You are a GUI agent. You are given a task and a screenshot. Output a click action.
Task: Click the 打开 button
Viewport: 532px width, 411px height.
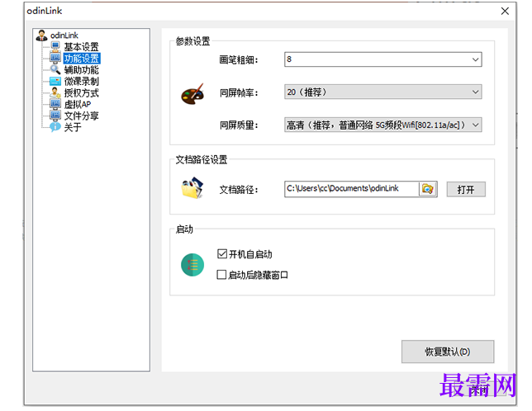coord(466,189)
